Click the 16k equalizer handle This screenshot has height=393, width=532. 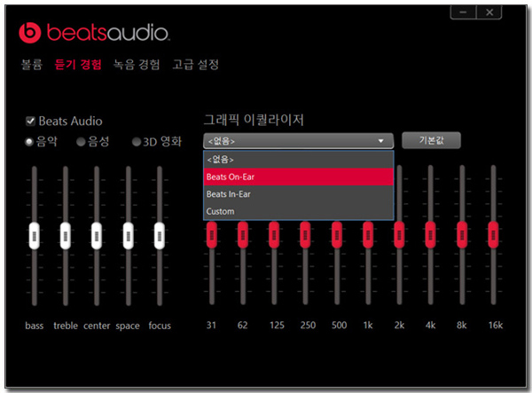coord(493,234)
